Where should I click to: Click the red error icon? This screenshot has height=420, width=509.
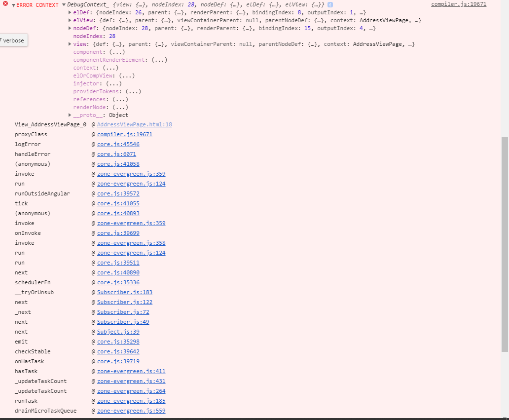pos(5,4)
